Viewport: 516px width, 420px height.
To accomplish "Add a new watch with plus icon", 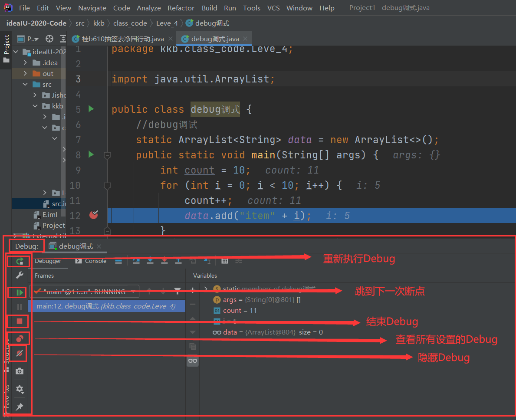I will coord(193,290).
